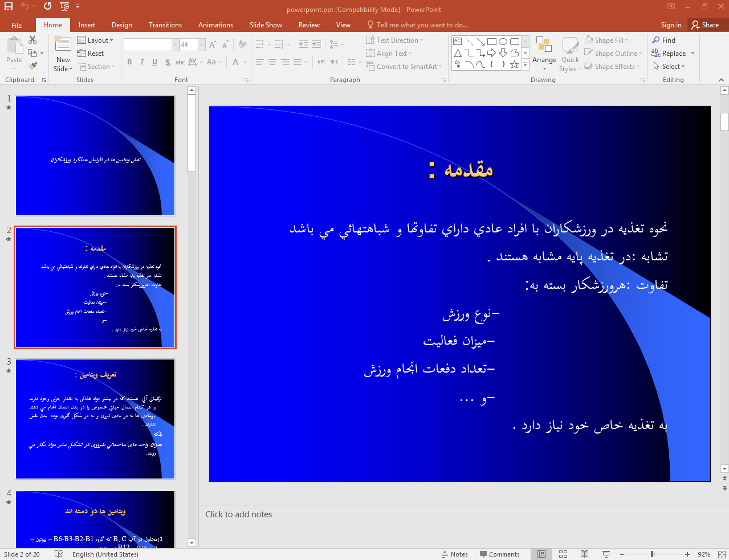Screen dimensions: 729x560
Task: Click the zoom in plus button
Action: [x=687, y=554]
